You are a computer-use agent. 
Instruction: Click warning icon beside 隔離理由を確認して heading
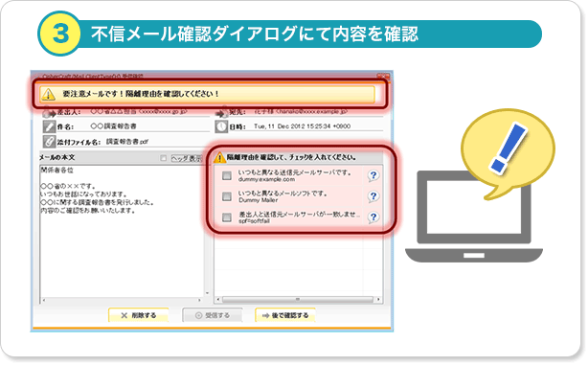(x=219, y=157)
